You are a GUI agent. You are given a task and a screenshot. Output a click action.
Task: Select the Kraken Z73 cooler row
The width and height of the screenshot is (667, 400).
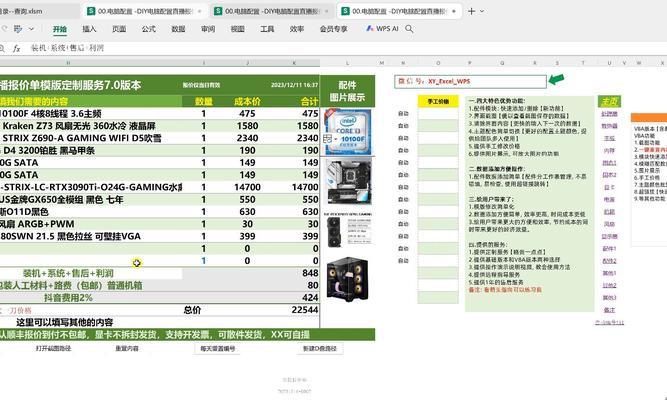tap(91, 126)
